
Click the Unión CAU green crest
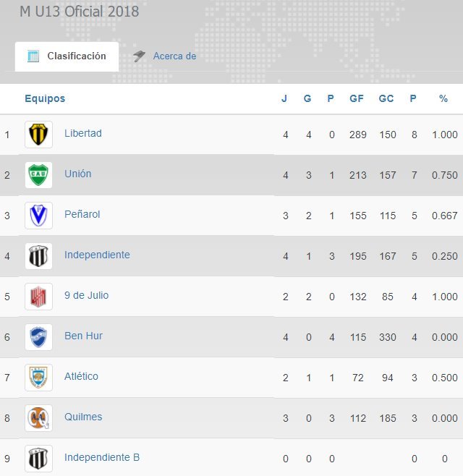pyautogui.click(x=38, y=175)
